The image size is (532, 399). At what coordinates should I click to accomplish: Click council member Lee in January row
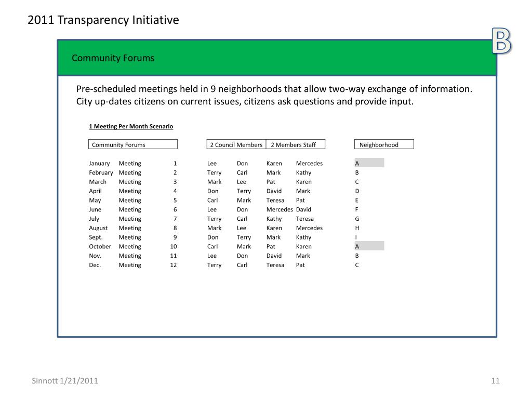[x=212, y=164]
